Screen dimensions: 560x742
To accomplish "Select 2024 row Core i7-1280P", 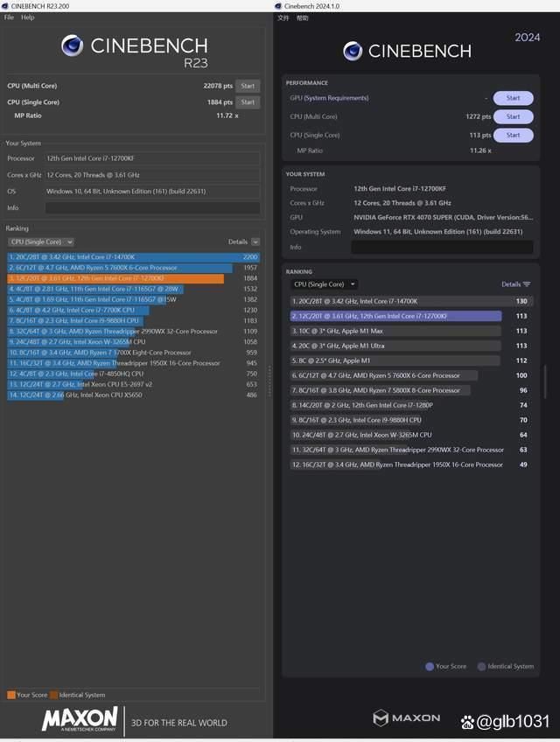I will click(411, 405).
